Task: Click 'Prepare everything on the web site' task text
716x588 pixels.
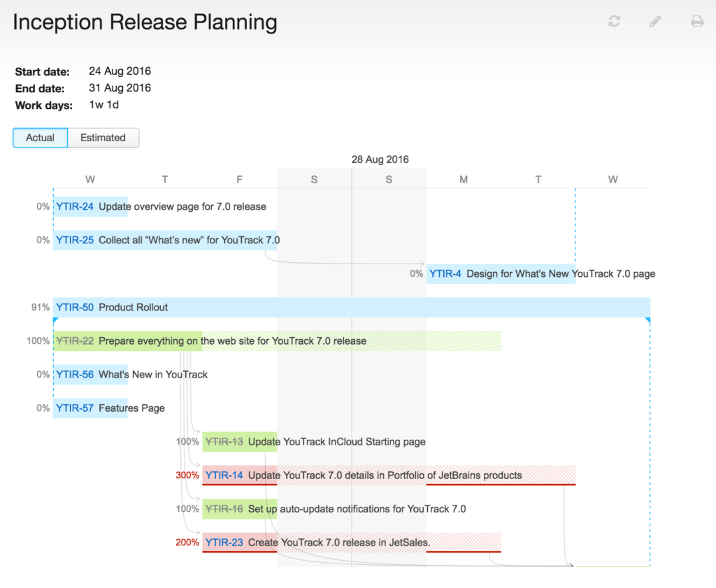Action: [232, 341]
